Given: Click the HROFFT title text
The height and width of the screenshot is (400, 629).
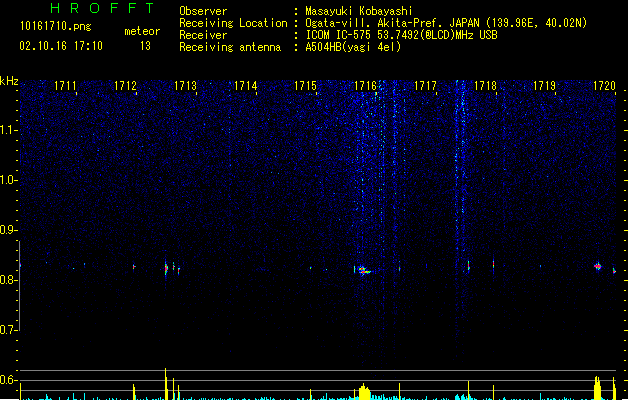Looking at the screenshot, I should tap(102, 8).
